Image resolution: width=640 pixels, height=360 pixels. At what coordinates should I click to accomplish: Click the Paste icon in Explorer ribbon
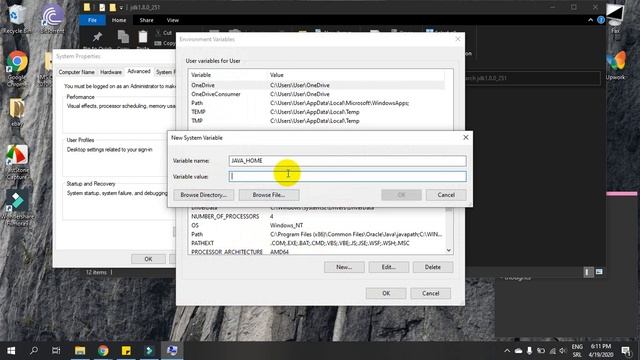click(143, 37)
